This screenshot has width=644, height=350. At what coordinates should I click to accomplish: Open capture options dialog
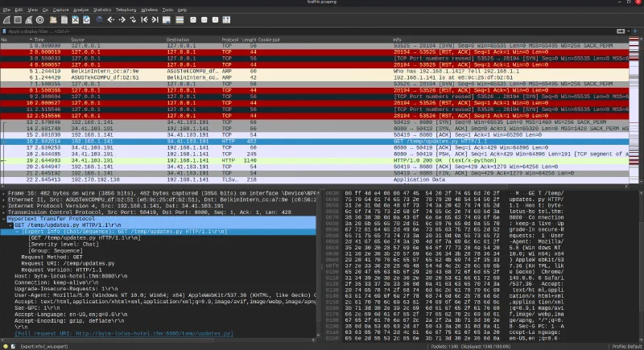pyautogui.click(x=39, y=19)
